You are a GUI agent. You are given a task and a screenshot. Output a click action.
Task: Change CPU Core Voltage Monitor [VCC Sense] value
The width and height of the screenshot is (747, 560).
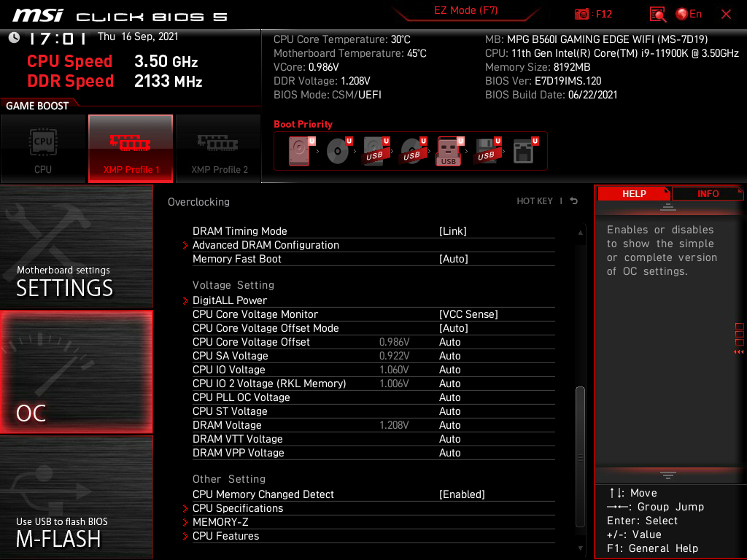pos(468,314)
